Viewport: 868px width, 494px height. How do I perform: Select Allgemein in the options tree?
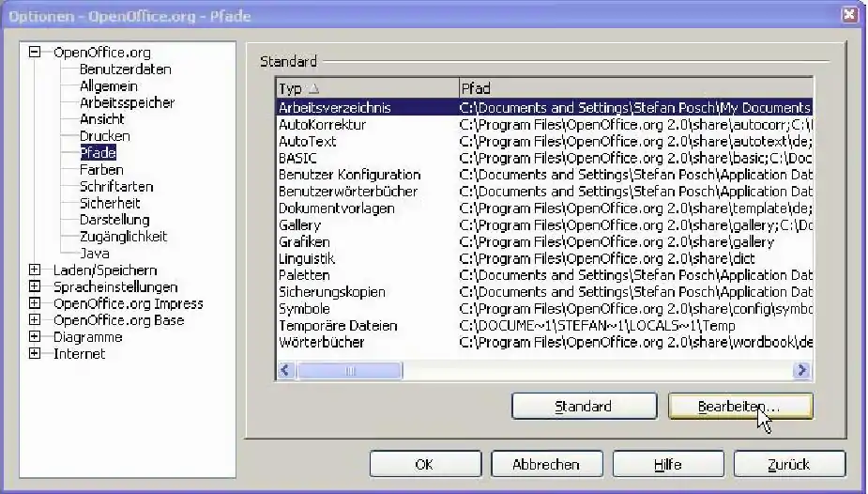pyautogui.click(x=109, y=85)
